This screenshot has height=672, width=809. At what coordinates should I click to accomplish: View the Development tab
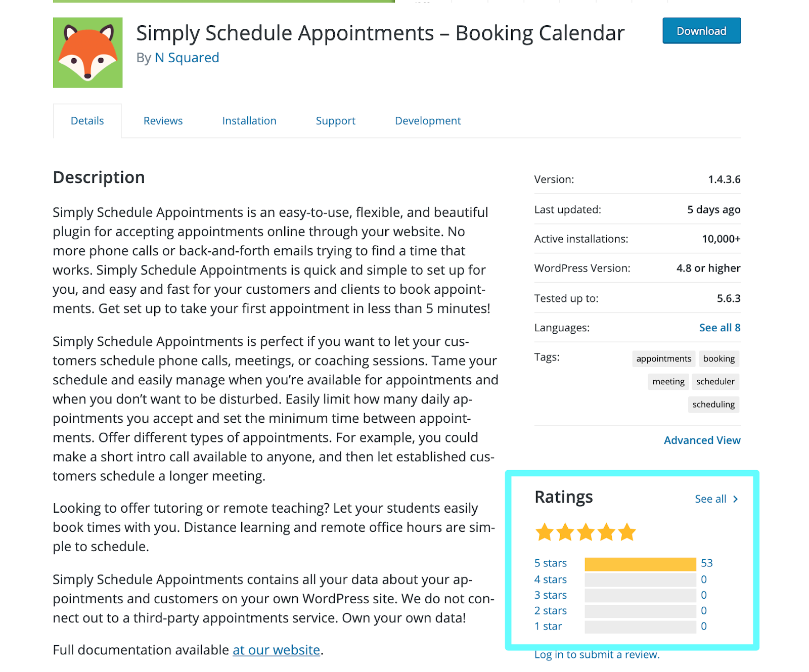click(428, 121)
